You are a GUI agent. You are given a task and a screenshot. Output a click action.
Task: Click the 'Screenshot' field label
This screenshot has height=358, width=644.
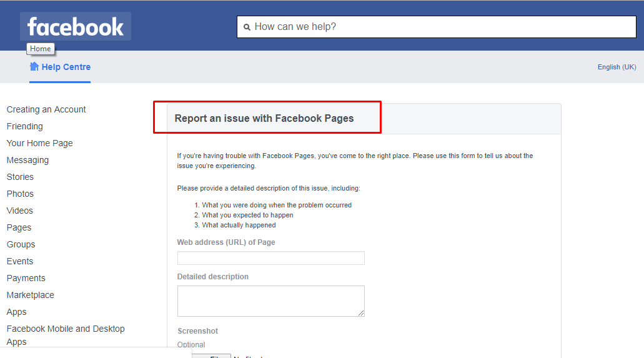click(x=197, y=331)
